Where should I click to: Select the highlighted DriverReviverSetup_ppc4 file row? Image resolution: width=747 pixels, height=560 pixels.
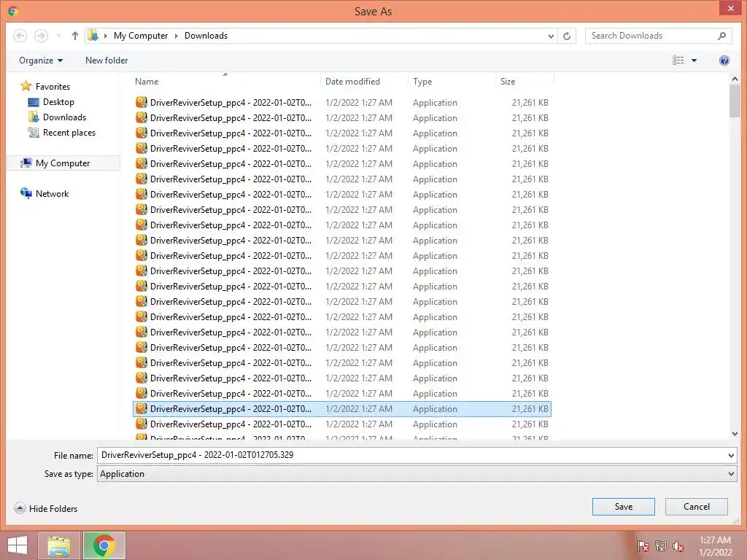coord(342,409)
